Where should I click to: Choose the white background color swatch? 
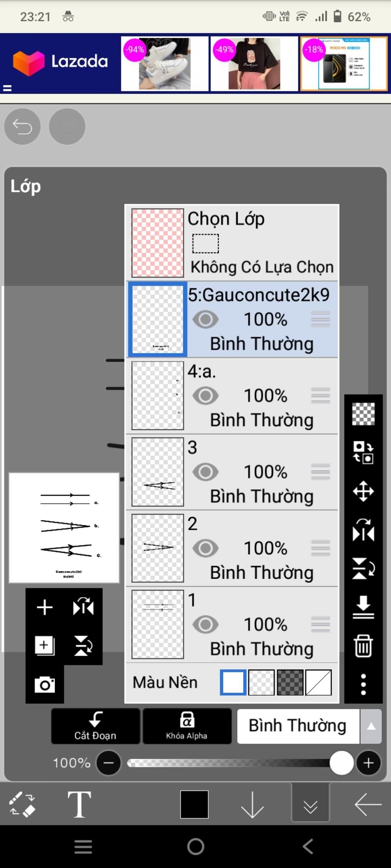[x=233, y=682]
